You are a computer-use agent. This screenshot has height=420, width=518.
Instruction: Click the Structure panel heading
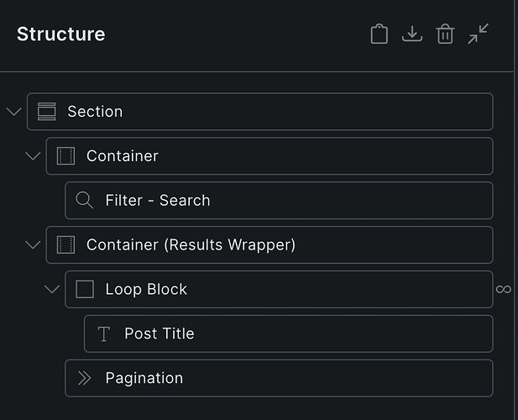pyautogui.click(x=61, y=34)
